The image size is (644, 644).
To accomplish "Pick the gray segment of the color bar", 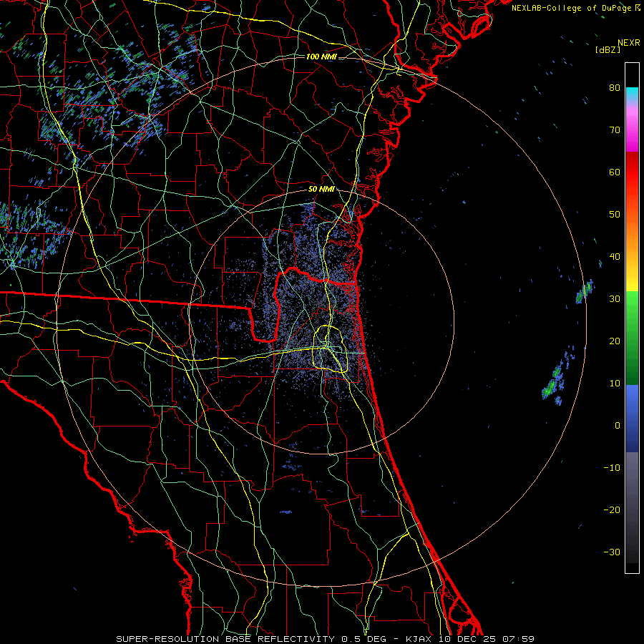I will 632,507.
